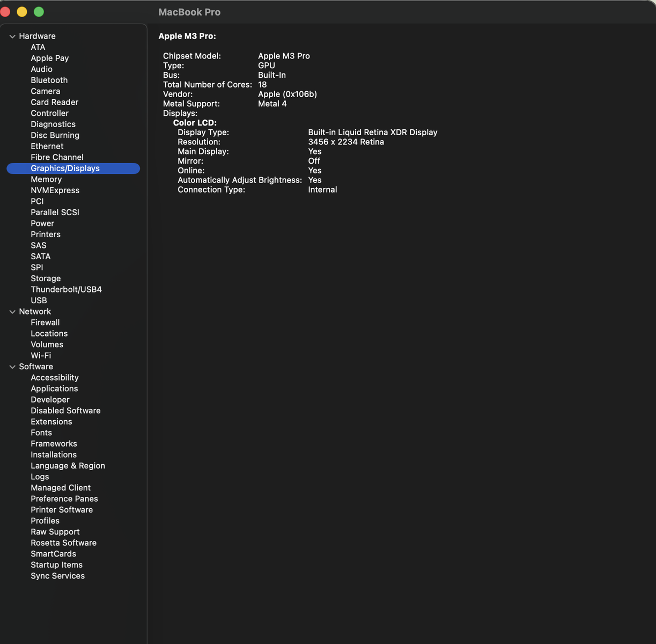Viewport: 656px width, 644px height.
Task: Open Volumes under Network
Action: (x=47, y=345)
